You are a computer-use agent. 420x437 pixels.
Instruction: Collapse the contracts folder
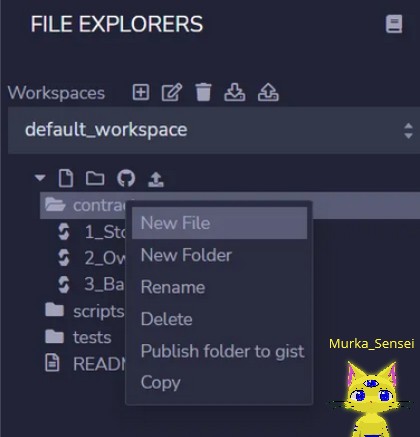(x=86, y=205)
